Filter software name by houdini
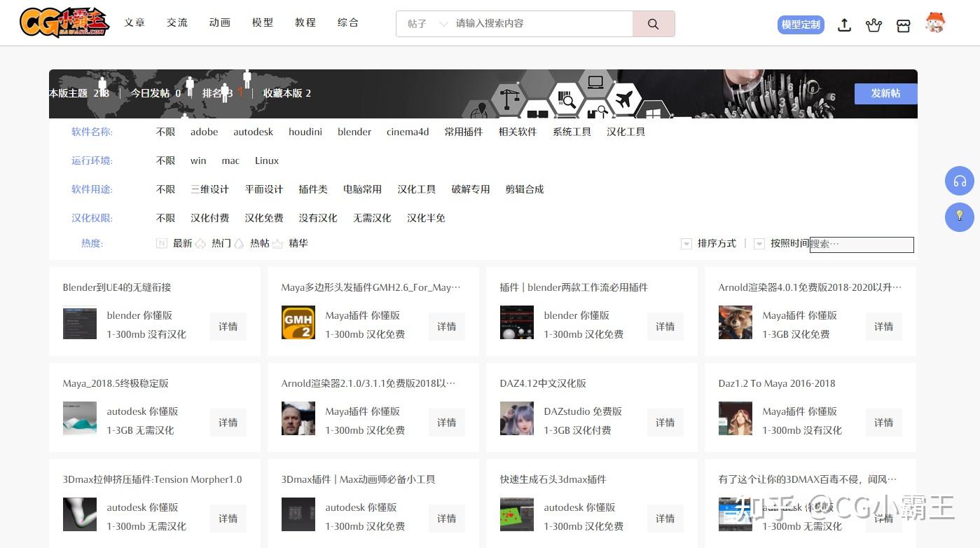Viewport: 980px width, 548px height. click(305, 132)
